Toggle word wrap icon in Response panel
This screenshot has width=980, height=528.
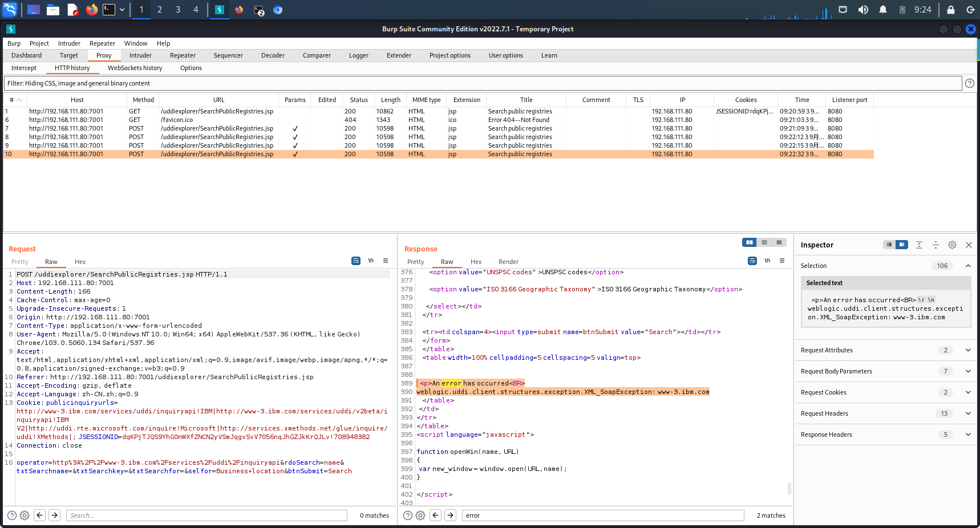click(752, 261)
